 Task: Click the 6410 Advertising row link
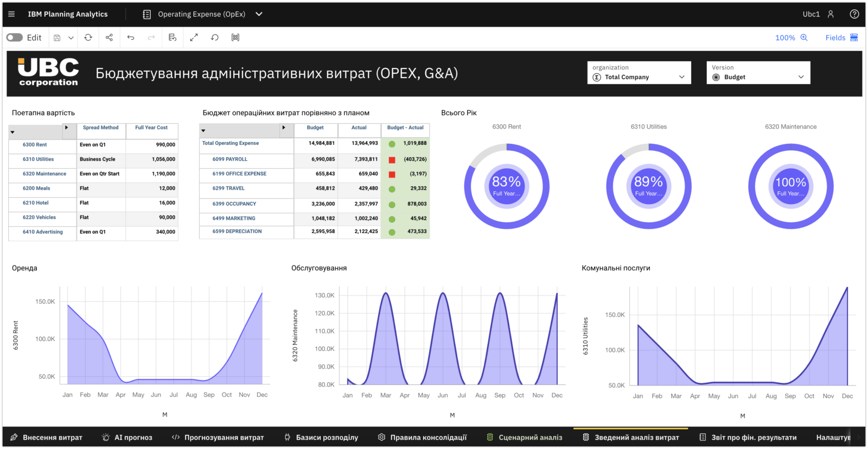pos(43,232)
